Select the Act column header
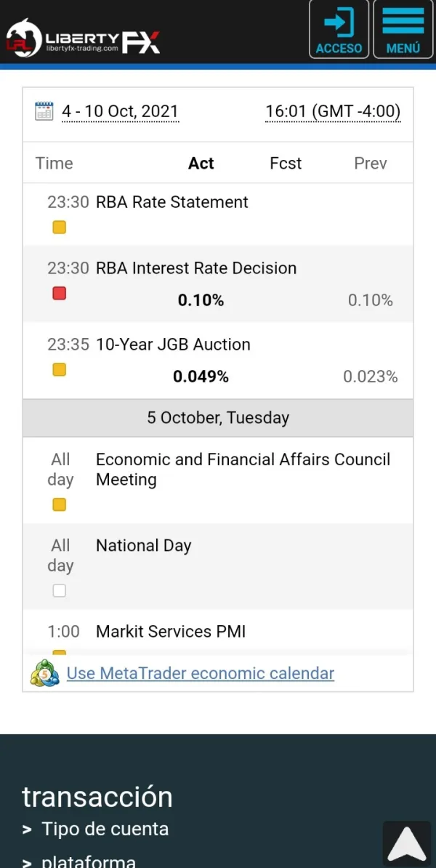 point(201,164)
